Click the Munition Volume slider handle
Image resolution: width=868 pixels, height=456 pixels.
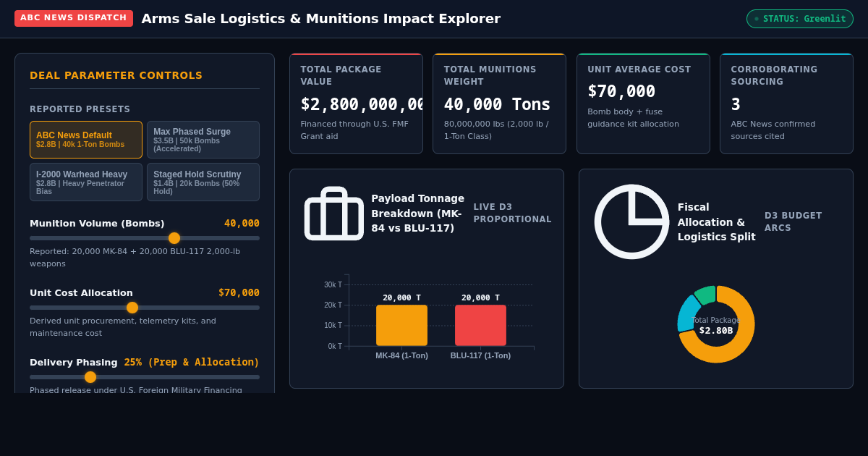[x=174, y=238]
